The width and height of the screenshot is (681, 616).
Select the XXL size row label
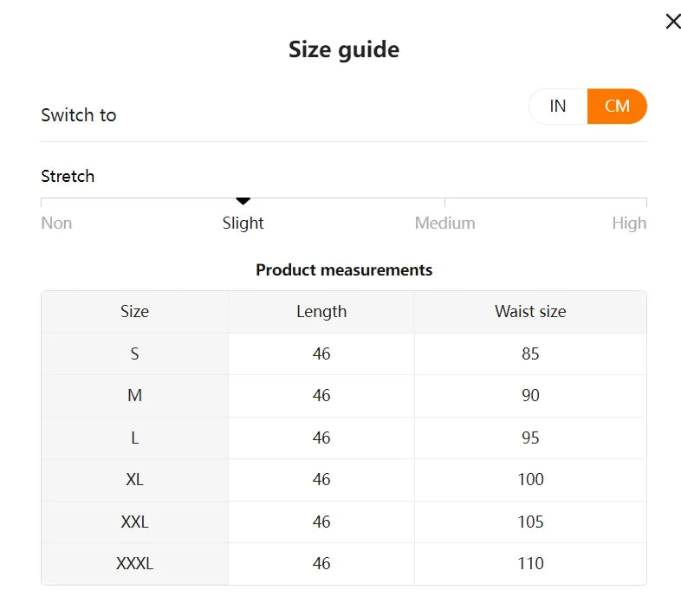point(134,522)
